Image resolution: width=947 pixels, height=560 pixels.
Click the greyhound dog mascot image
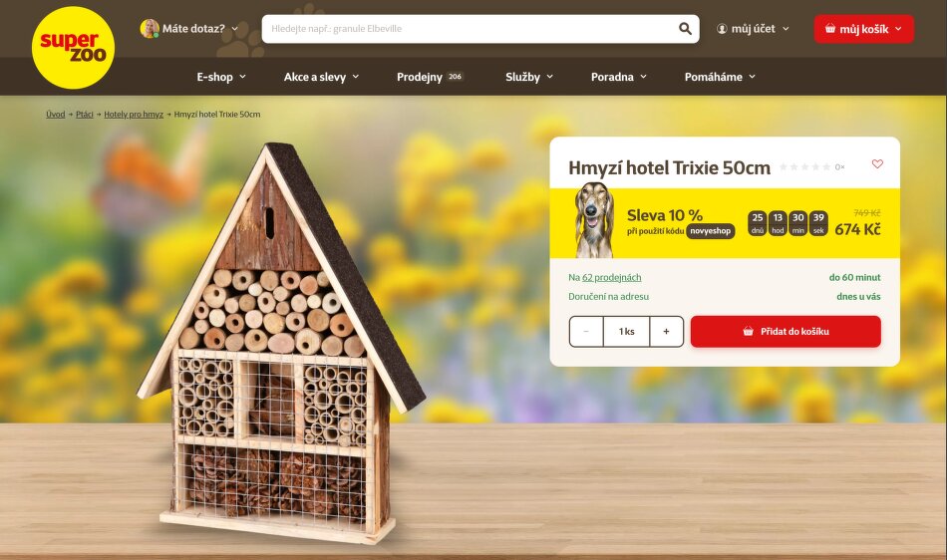pos(594,219)
